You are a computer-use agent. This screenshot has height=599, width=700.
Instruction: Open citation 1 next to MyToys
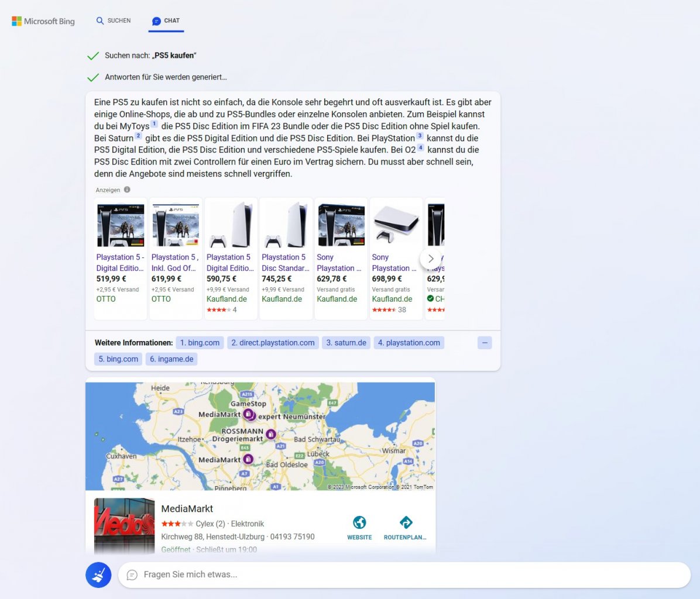click(154, 124)
